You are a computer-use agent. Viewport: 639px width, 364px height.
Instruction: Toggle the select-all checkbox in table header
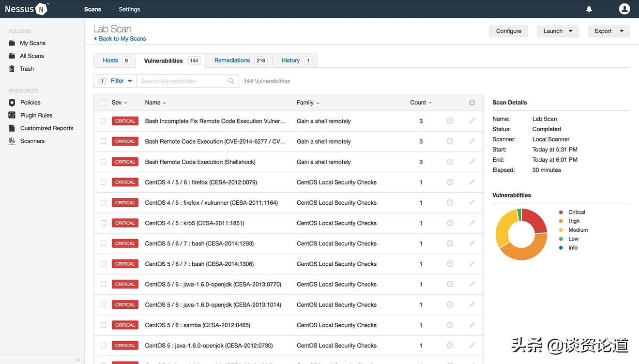(x=103, y=103)
